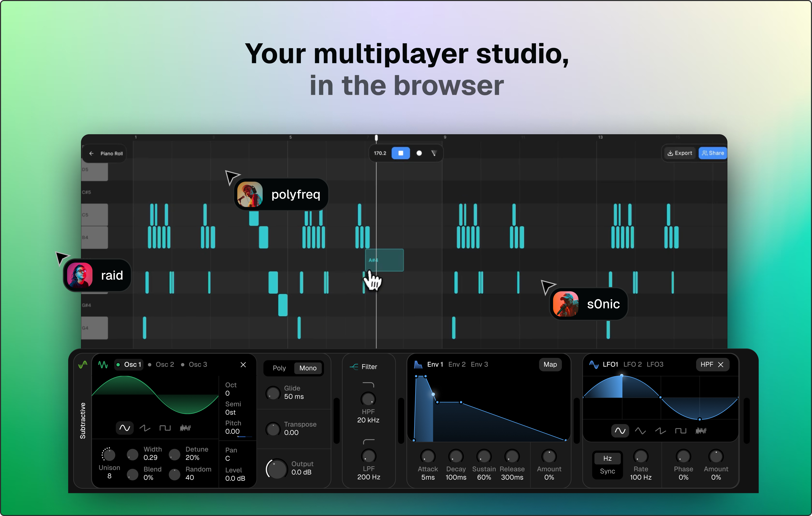This screenshot has width=812, height=516.
Task: Click the Export button
Action: tap(680, 153)
